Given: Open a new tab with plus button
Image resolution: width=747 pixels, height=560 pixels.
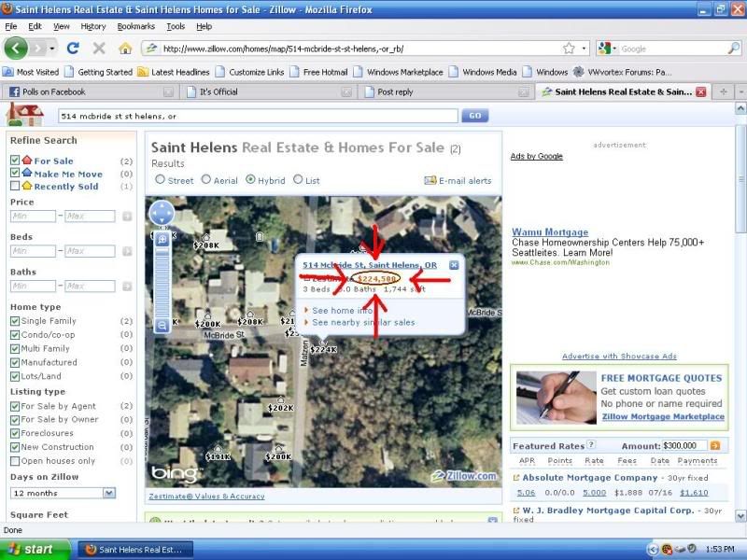Looking at the screenshot, I should coord(723,91).
